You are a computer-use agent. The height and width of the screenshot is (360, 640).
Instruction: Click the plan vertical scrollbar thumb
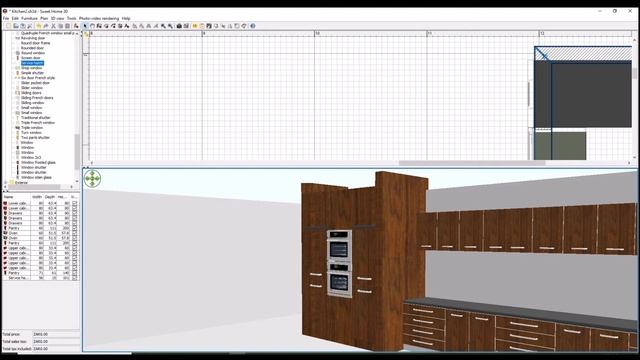click(x=634, y=73)
